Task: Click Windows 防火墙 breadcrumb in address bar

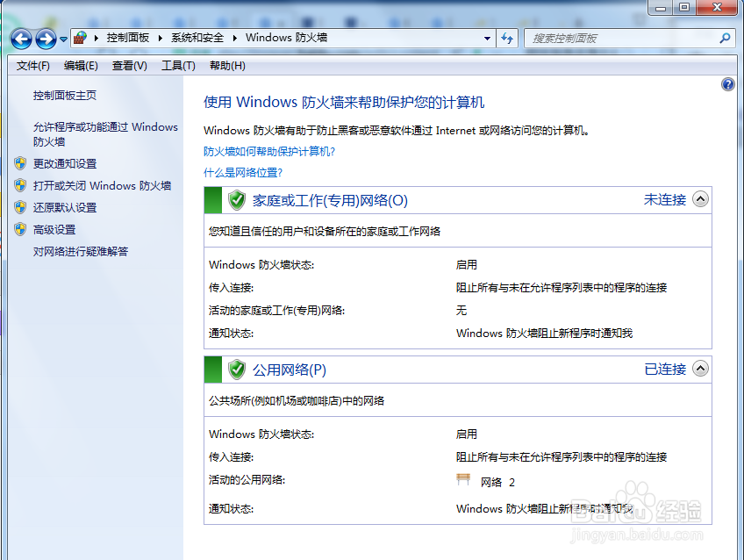Action: [x=287, y=38]
